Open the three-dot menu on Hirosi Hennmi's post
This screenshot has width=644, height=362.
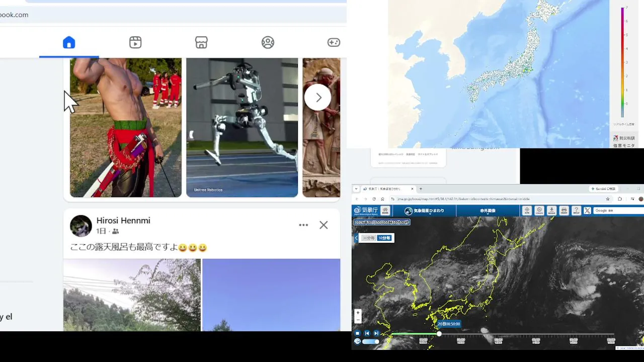click(x=303, y=225)
